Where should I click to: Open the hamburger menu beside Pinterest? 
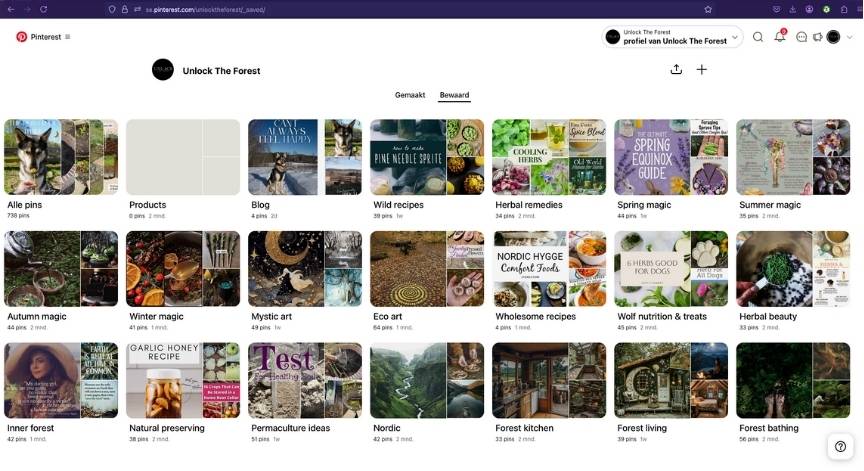pyautogui.click(x=68, y=37)
